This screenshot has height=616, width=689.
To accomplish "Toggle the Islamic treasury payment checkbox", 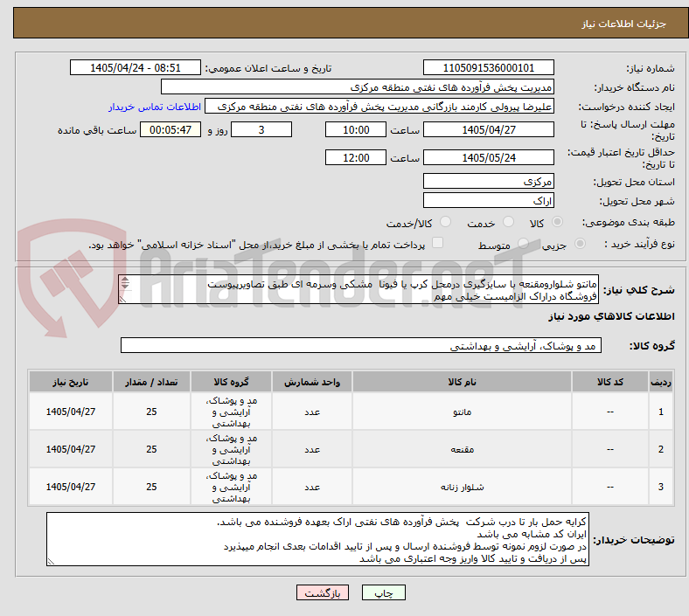I will [438, 243].
